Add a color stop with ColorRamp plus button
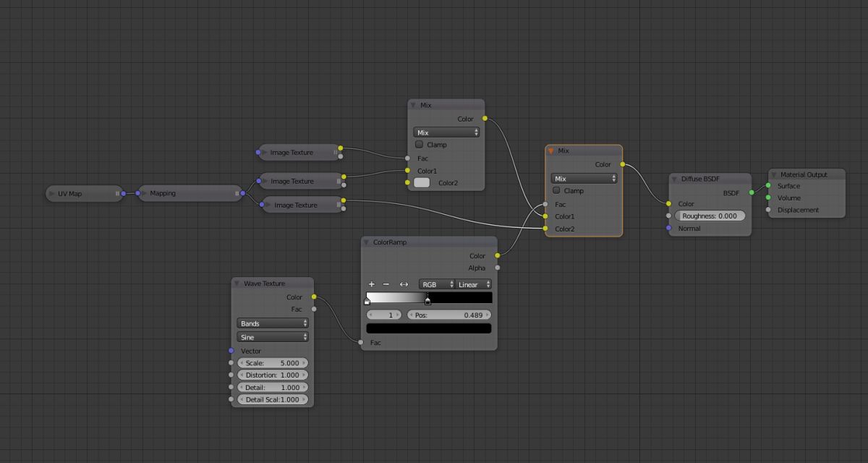 pyautogui.click(x=372, y=284)
